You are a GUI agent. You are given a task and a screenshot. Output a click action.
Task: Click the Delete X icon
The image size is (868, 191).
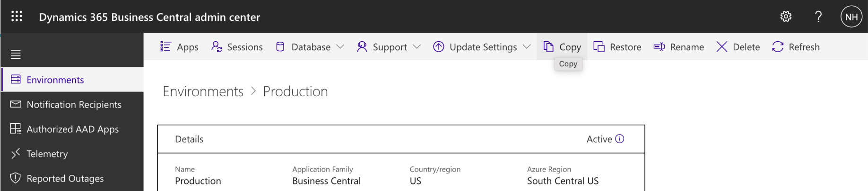click(721, 46)
